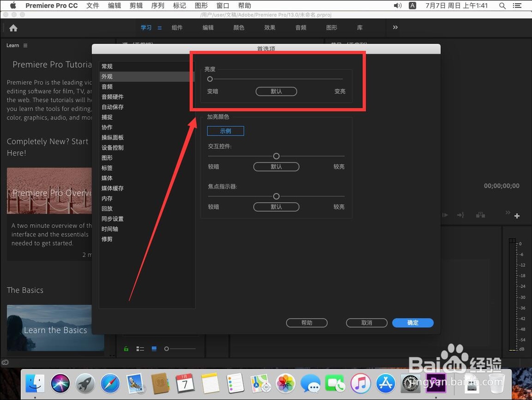
Task: Switch to the 效果 workspace tab
Action: pyautogui.click(x=270, y=28)
